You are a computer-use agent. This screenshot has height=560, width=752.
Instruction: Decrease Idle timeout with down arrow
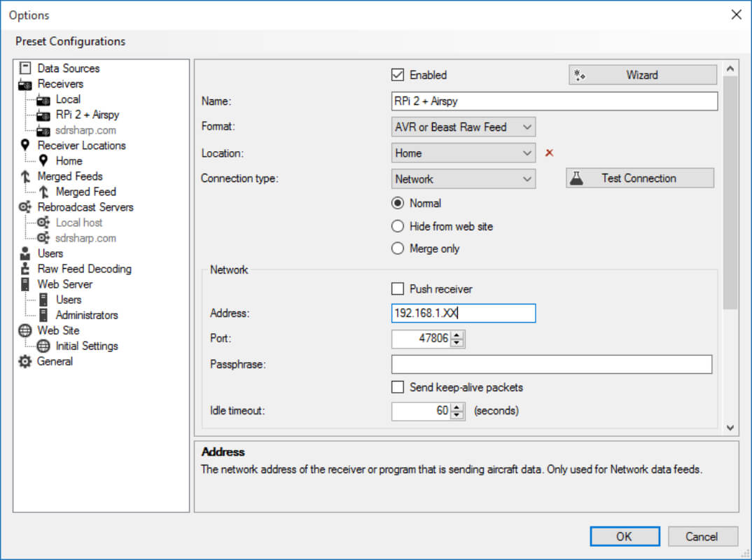pyautogui.click(x=457, y=415)
